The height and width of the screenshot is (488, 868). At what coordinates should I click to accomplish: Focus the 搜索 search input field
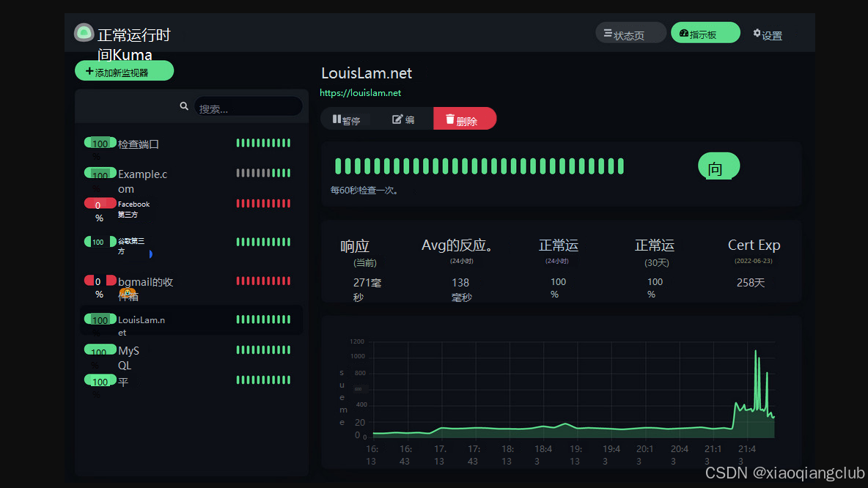(x=248, y=107)
